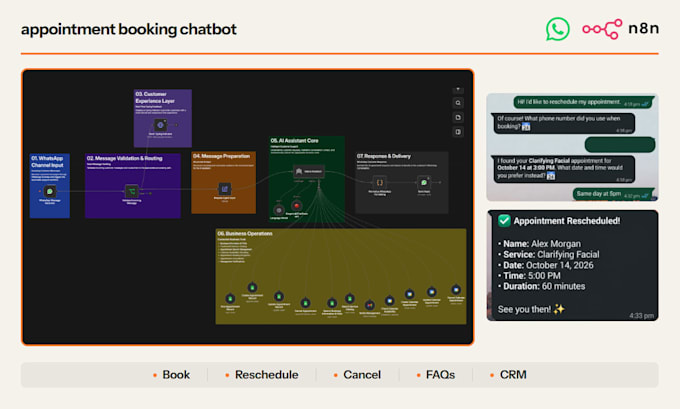This screenshot has width=680, height=409.
Task: Click the '02. Message Validation & Routing' note title
Action: coord(124,158)
